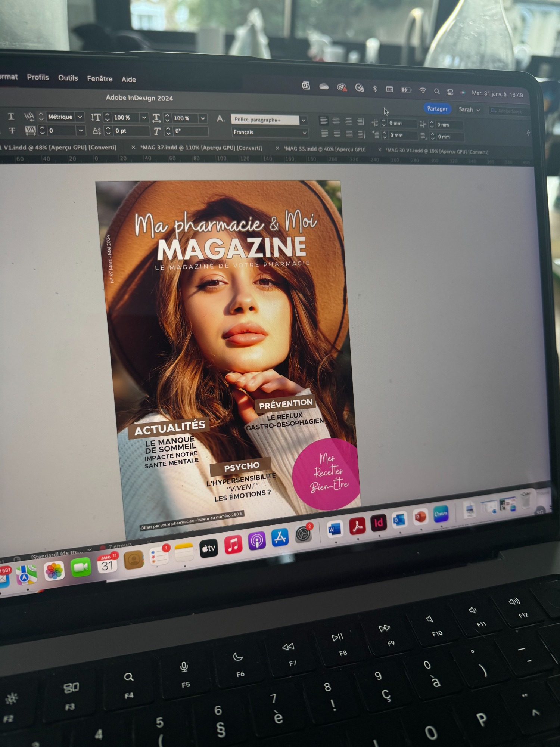This screenshot has height=747, width=560.
Task: Click the tracking VA icon
Action: click(30, 130)
